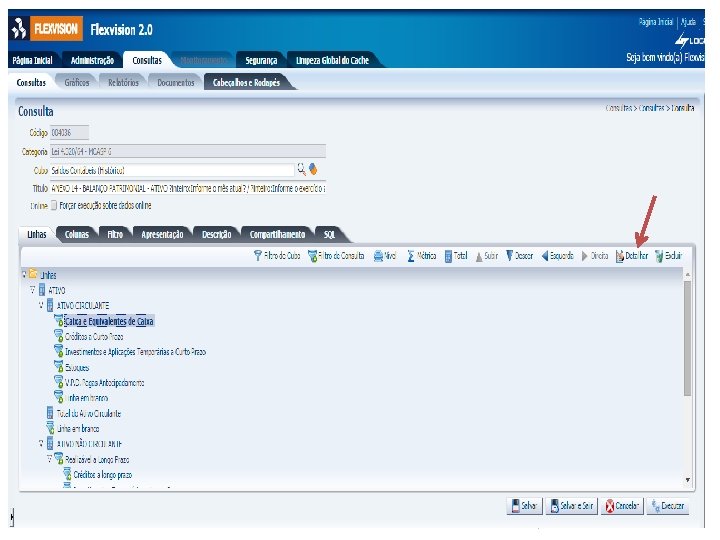Viewport: 720px width, 540px height.
Task: Click icon of Créditos a Curto Prazo row
Action: coord(58,336)
